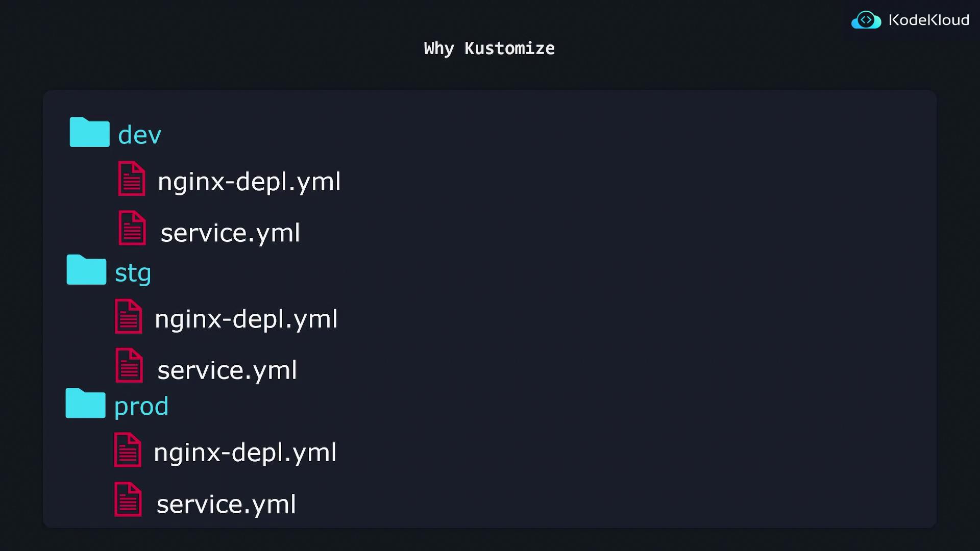The image size is (980, 551).
Task: Click the stg folder icon
Action: point(86,269)
